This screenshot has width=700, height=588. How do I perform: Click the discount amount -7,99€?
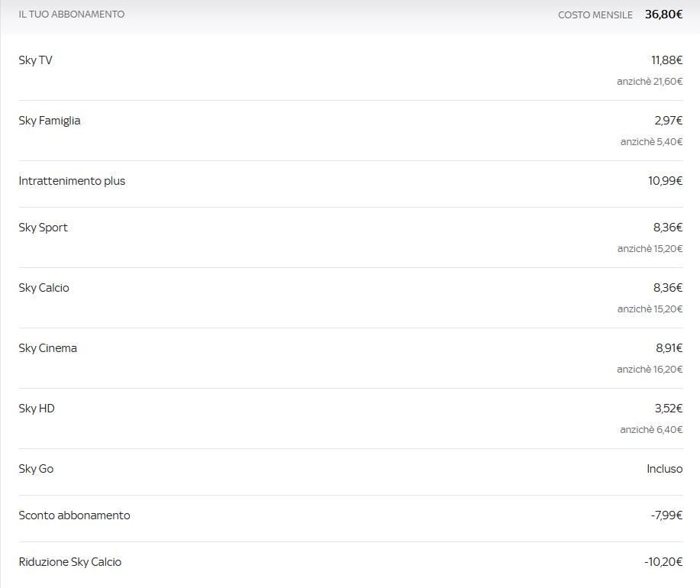point(666,515)
